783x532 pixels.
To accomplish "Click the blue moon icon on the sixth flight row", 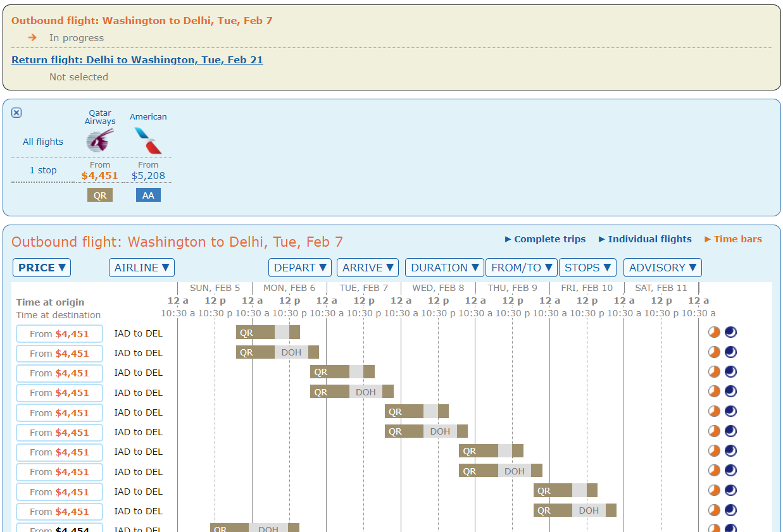I will (x=730, y=431).
